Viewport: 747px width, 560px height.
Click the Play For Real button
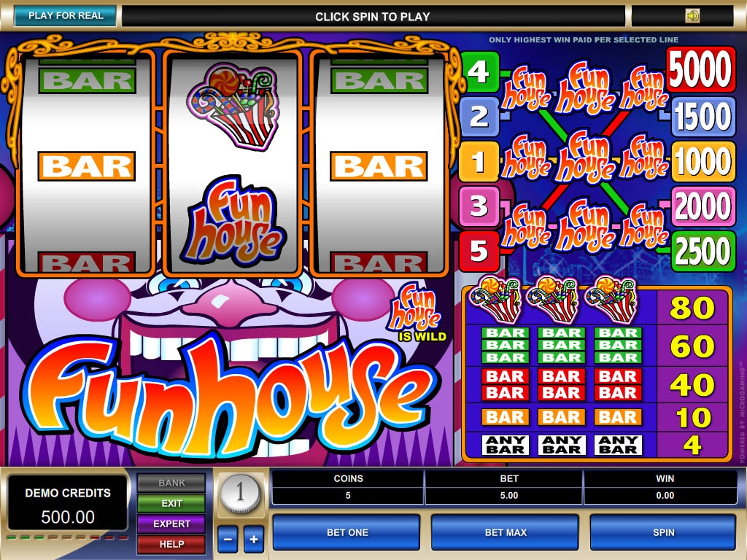coord(66,16)
